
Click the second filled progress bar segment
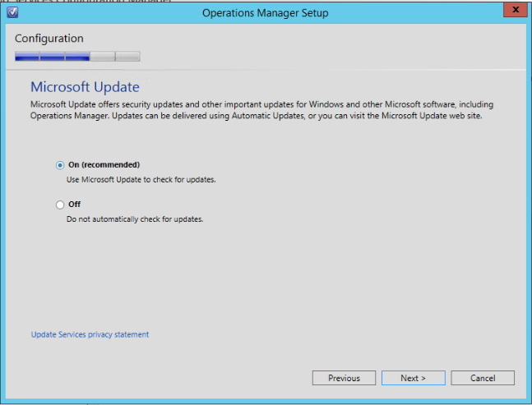pos(53,57)
